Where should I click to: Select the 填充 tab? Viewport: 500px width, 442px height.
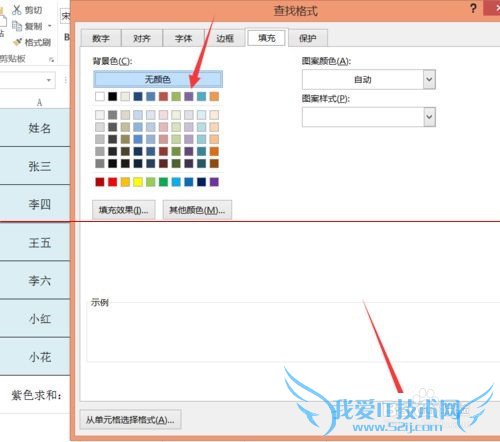point(267,38)
